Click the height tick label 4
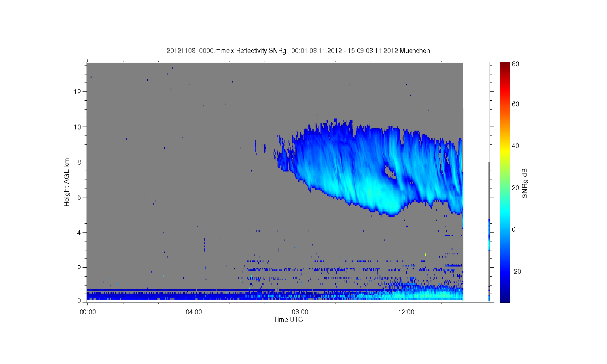This screenshot has height=364, width=607. click(x=79, y=233)
